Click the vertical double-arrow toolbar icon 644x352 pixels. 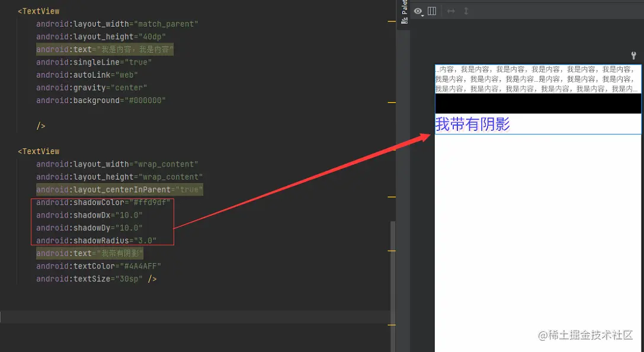pos(466,11)
